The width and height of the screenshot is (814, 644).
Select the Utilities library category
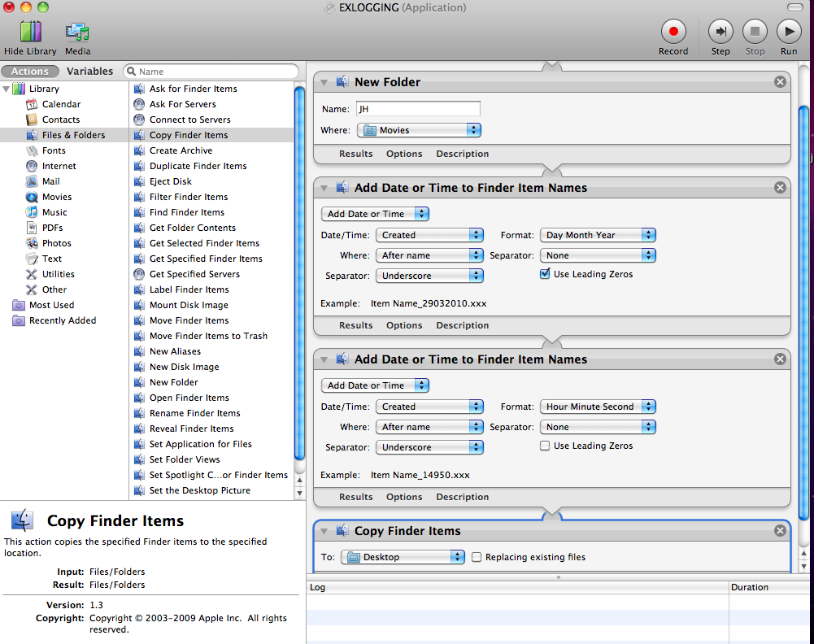tap(59, 274)
